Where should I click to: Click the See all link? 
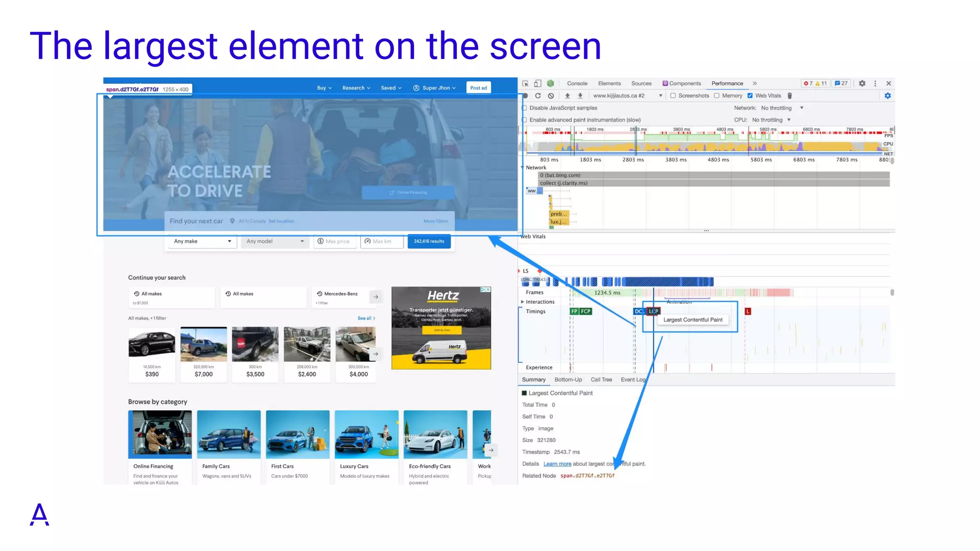(366, 318)
